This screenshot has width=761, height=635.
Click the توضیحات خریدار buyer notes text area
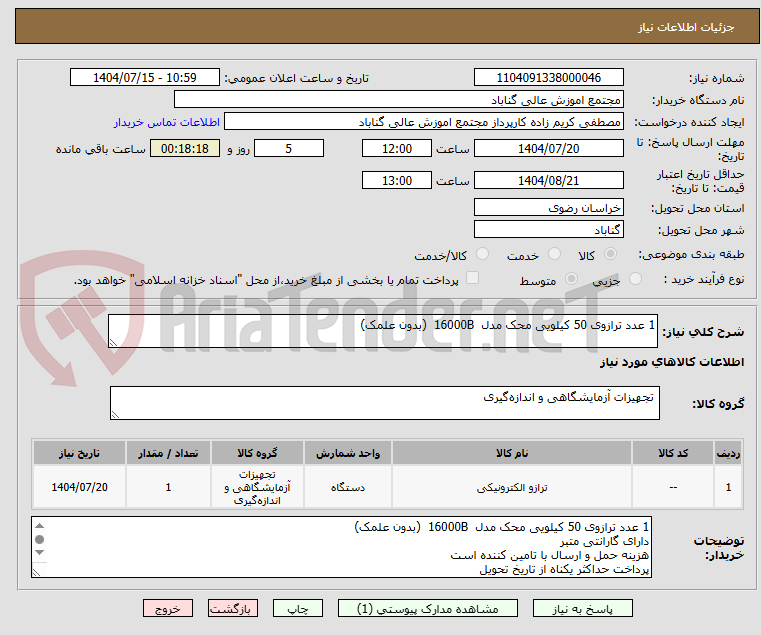click(x=342, y=547)
